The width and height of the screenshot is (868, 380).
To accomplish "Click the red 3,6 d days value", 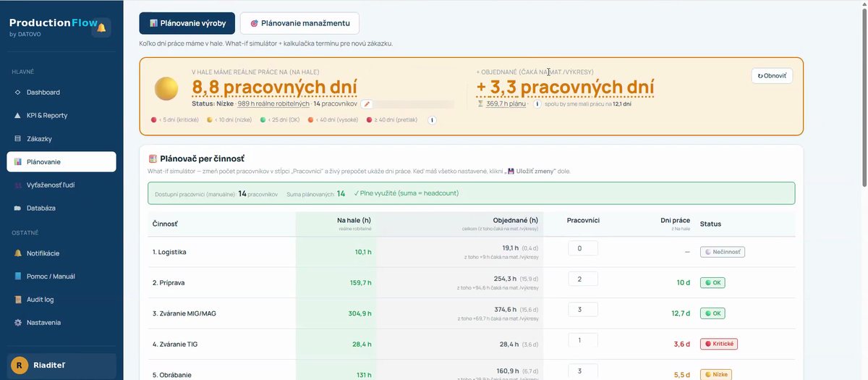I will click(681, 345).
